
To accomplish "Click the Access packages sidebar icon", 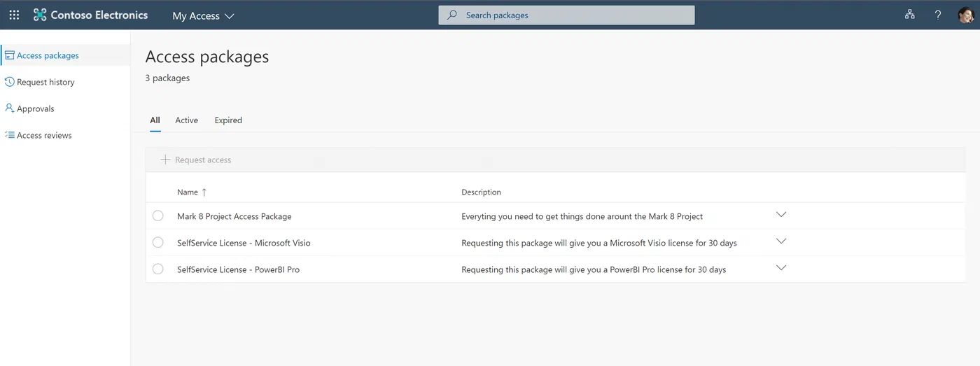I will click(10, 55).
